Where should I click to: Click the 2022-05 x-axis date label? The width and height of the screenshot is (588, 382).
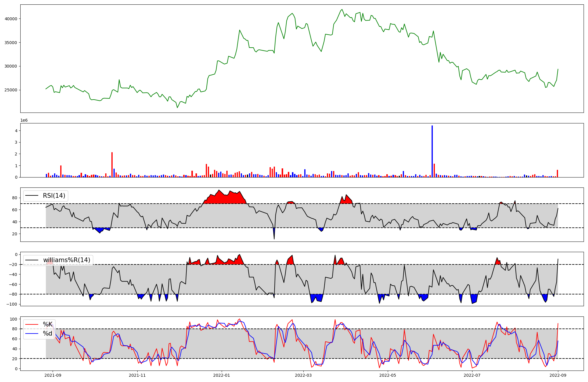[387, 375]
